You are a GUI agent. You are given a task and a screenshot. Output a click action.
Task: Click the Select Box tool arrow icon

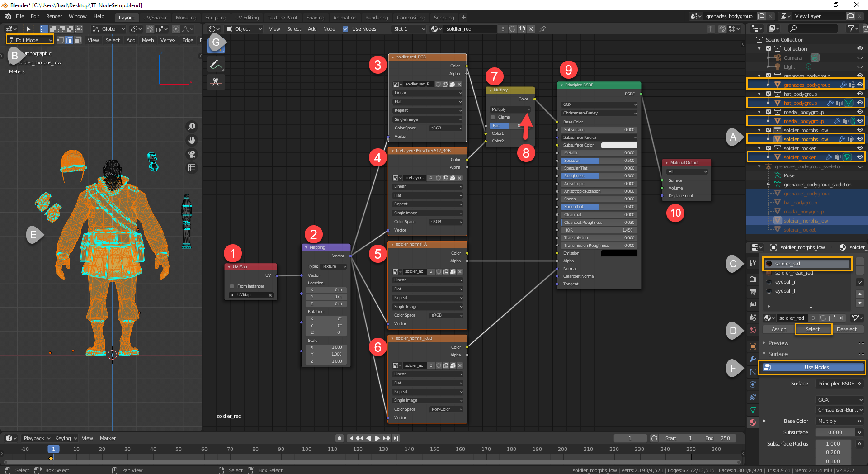[28, 29]
